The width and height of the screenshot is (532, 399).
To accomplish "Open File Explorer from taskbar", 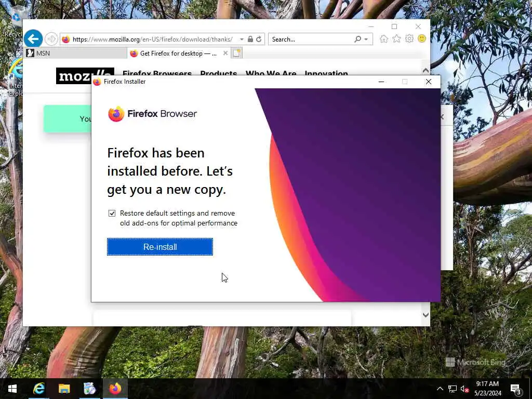I will click(x=64, y=389).
